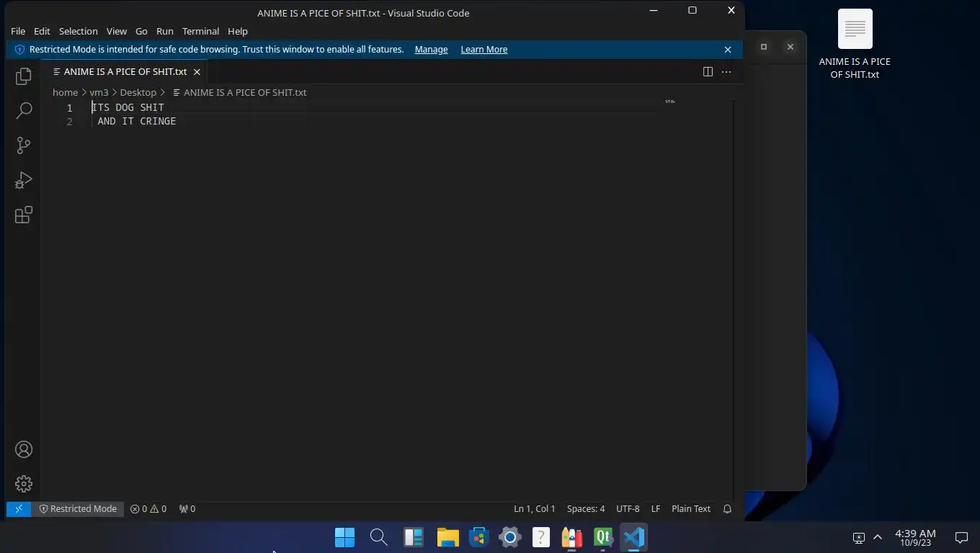Dismiss the Restricted Mode banner

point(728,50)
